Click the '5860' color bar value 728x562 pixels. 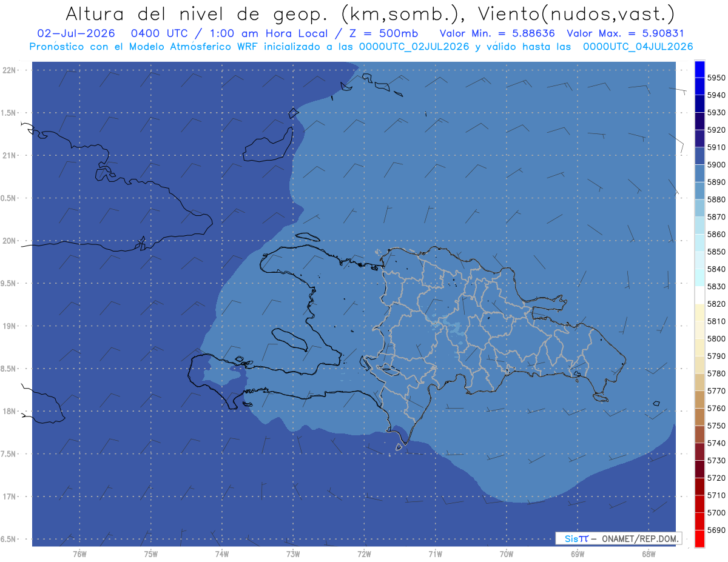(716, 234)
